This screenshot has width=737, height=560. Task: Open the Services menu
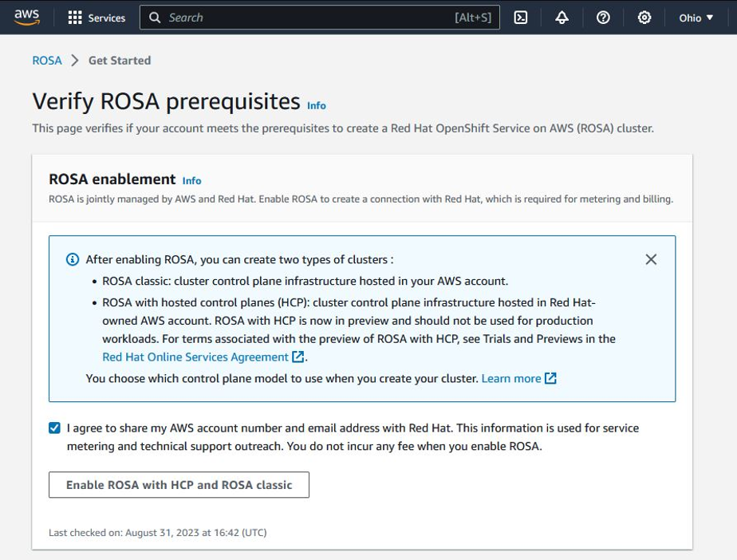coord(97,17)
